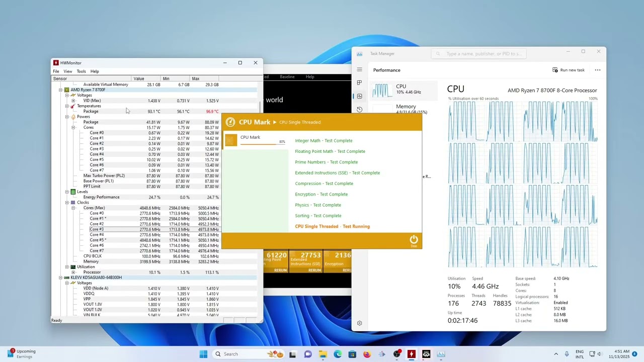Switch to Task Manager taskbar icon

tap(441, 354)
